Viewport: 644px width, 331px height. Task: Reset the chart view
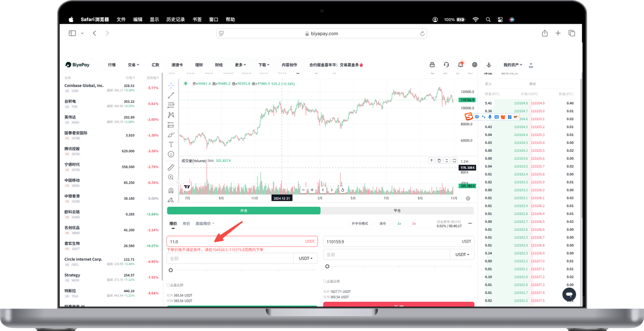(343, 190)
